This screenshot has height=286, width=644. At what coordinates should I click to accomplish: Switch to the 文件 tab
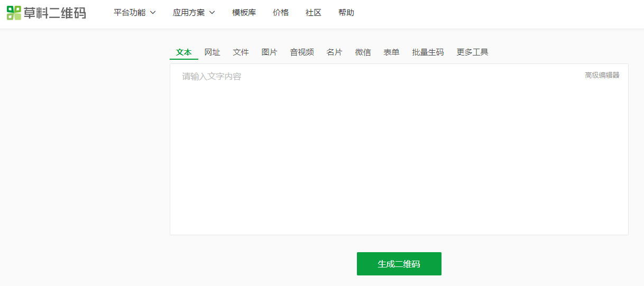[x=241, y=52]
